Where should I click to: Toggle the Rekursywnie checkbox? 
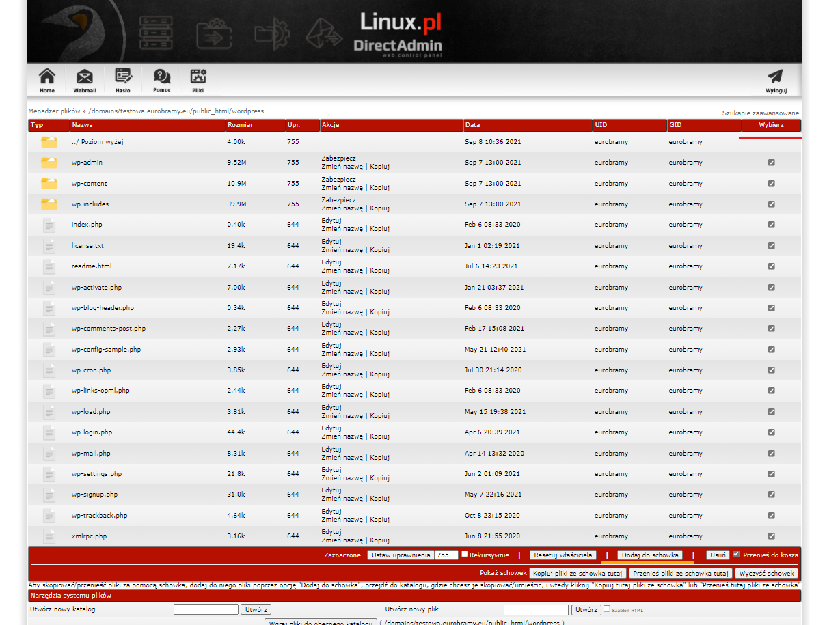coord(465,555)
